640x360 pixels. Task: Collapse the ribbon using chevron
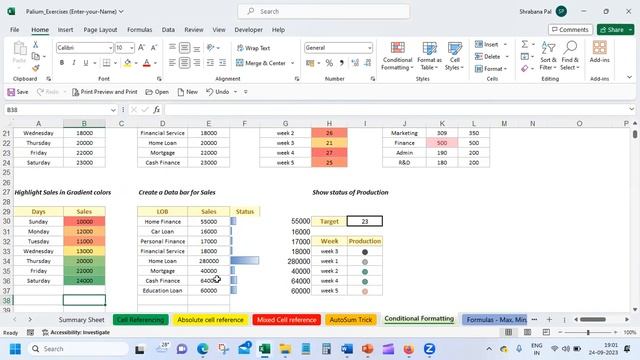[x=629, y=77]
